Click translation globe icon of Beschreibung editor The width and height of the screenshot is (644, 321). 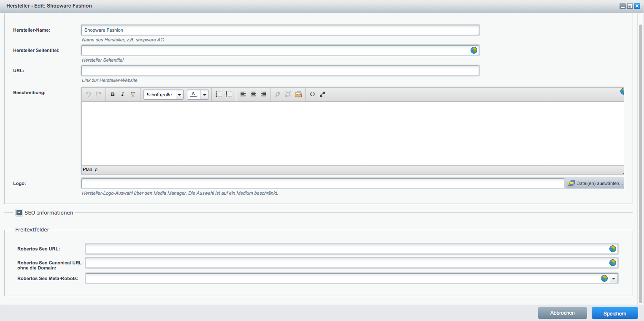click(x=622, y=91)
